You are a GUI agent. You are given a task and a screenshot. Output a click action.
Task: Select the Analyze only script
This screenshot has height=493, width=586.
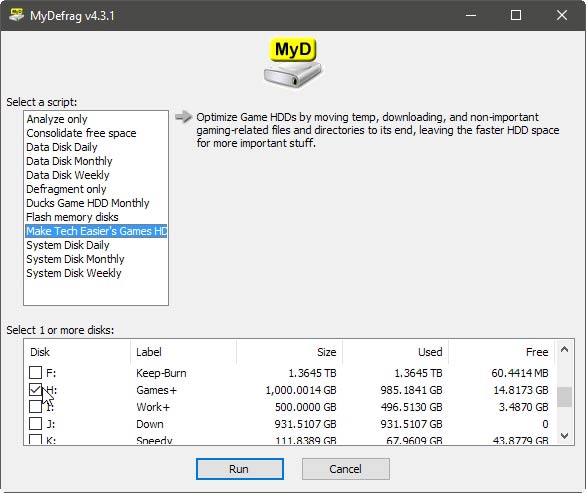[57, 119]
